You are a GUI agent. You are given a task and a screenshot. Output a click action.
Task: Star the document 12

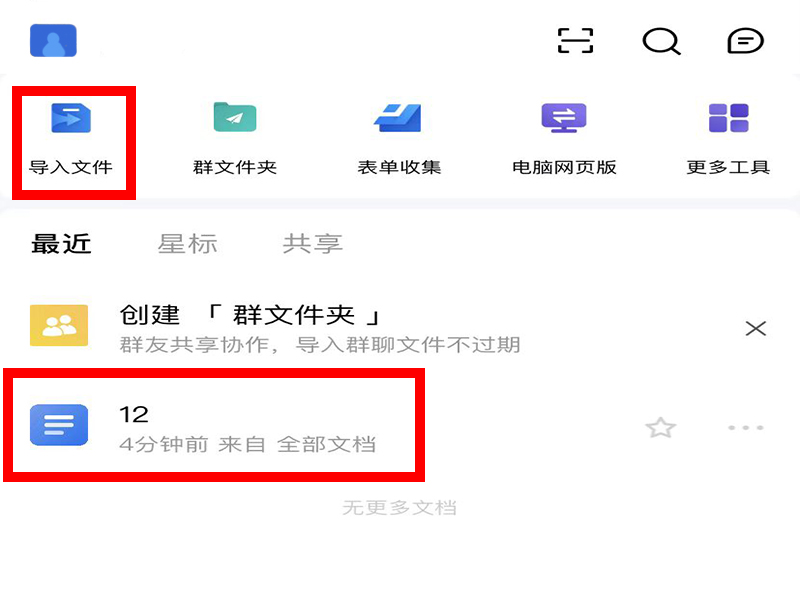click(661, 428)
